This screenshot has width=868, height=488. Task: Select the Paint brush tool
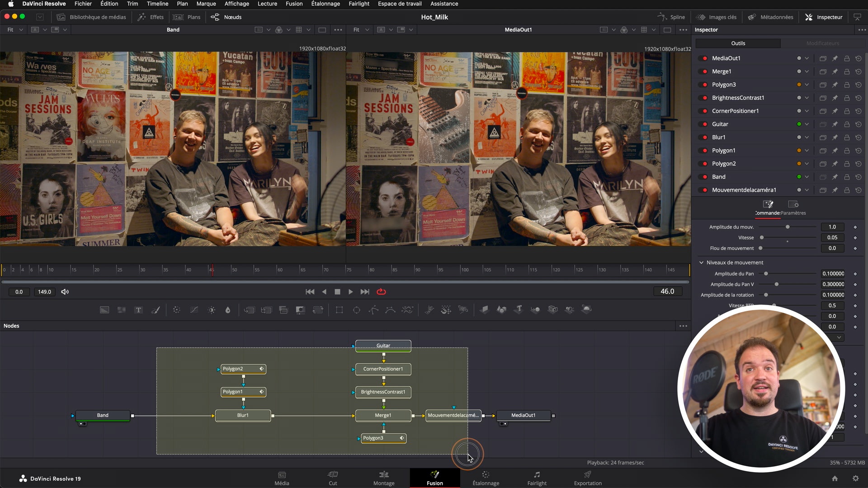[x=156, y=310]
